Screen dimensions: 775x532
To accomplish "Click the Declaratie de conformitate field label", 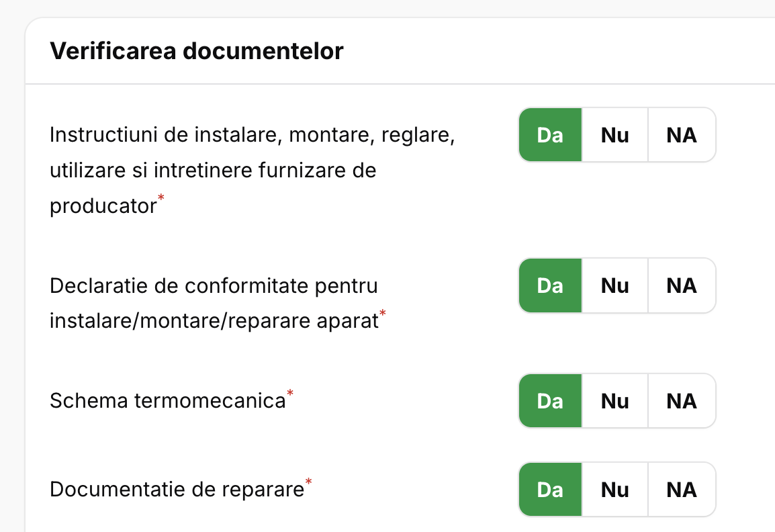I will tap(214, 304).
